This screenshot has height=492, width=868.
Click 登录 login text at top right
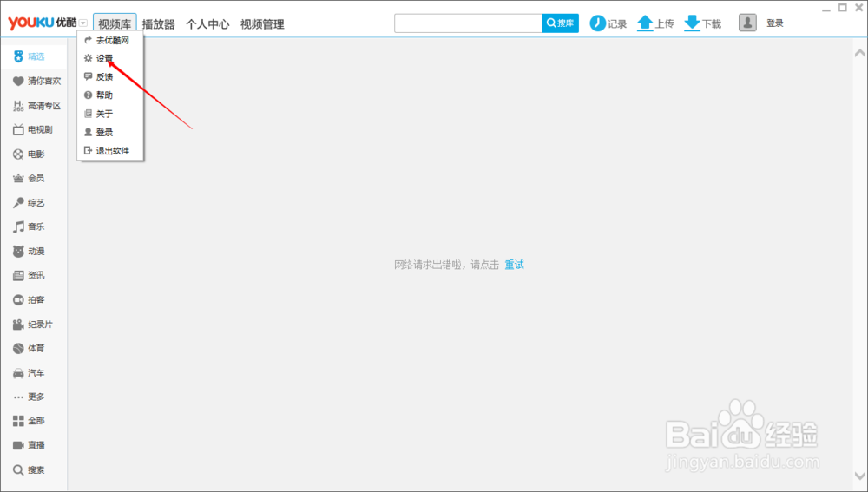pos(775,23)
